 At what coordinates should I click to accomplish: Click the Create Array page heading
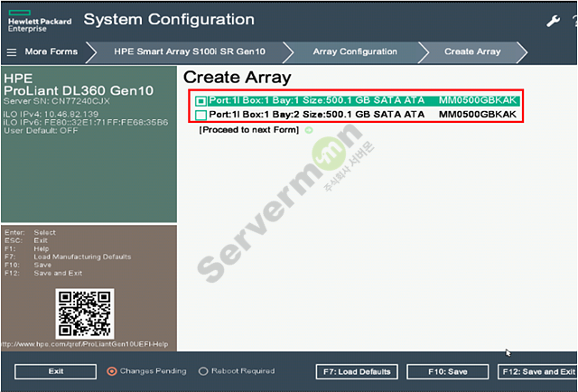[x=237, y=78]
